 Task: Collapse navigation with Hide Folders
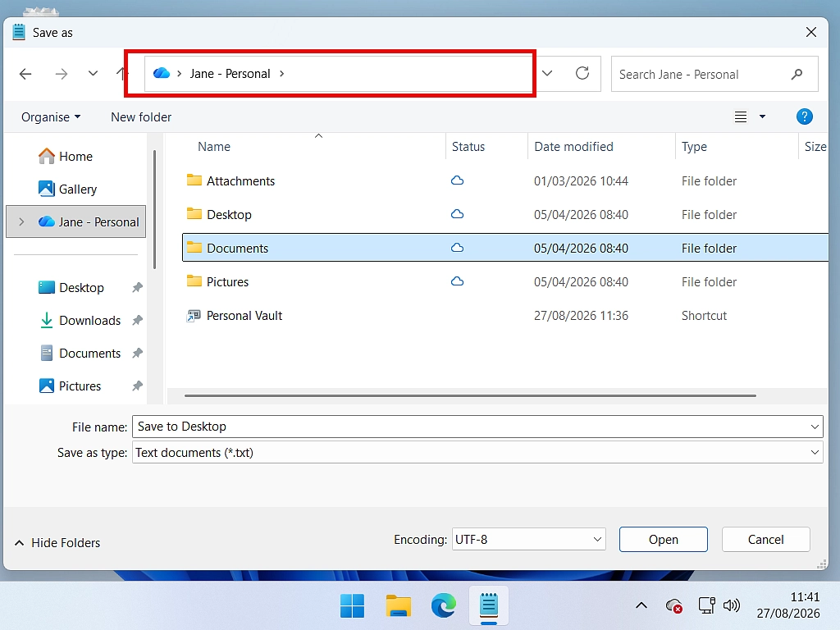57,543
